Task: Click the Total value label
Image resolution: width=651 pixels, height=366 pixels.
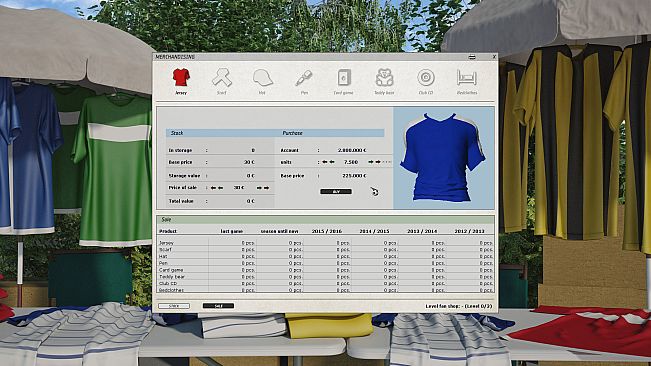Action: point(181,201)
